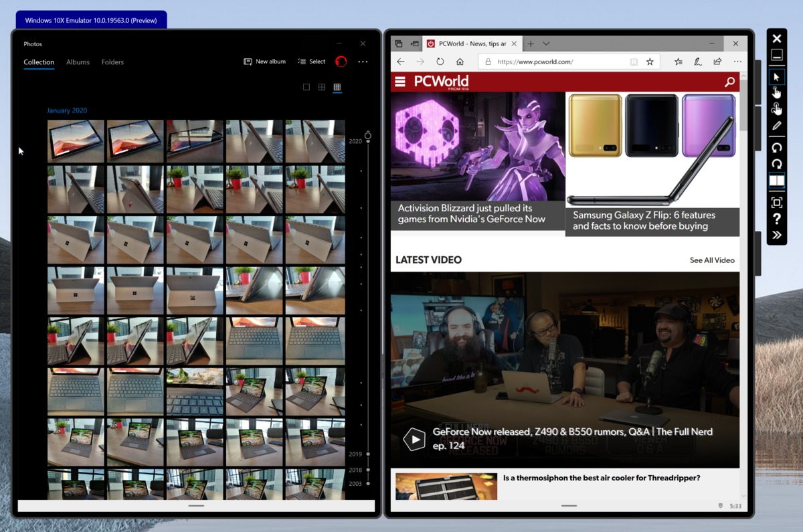Click the timeline scrubber handle beside 2020

coord(367,136)
